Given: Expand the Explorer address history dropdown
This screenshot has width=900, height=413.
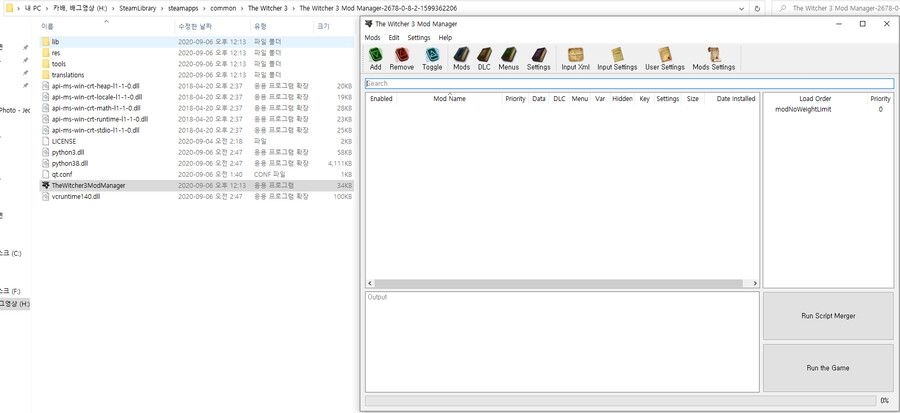Looking at the screenshot, I should 742,9.
